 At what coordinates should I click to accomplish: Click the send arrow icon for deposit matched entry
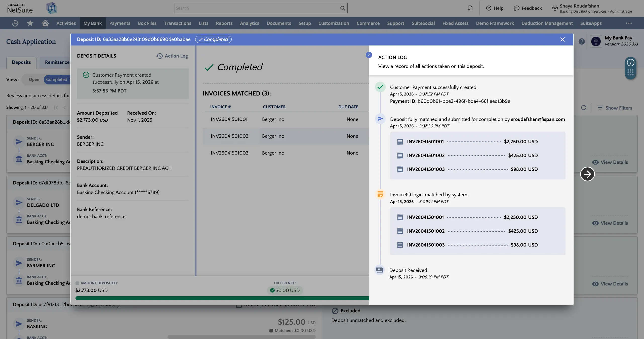pyautogui.click(x=380, y=119)
